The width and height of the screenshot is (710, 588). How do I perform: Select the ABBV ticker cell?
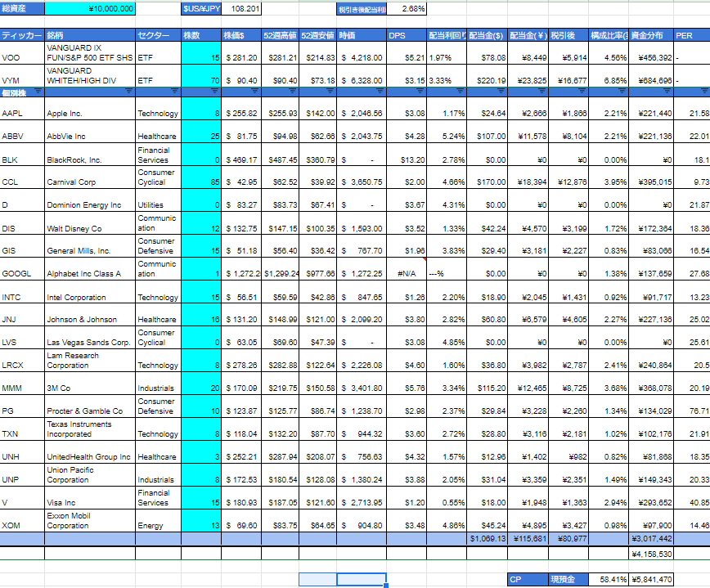22,132
